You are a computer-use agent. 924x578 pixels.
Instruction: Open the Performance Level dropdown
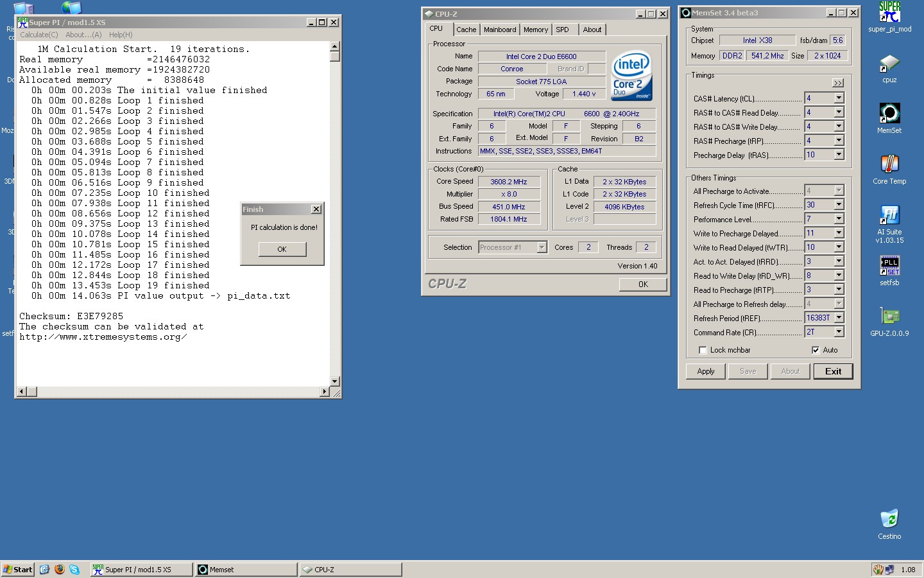[839, 219]
